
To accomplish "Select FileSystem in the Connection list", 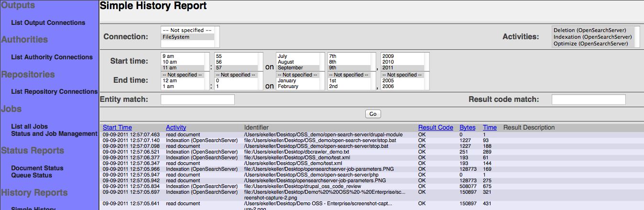I will (176, 37).
